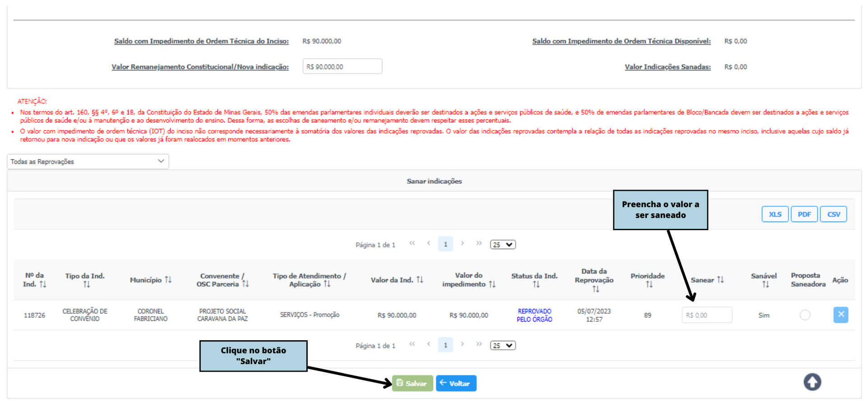Image resolution: width=868 pixels, height=403 pixels.
Task: Open bottom page size dropdown showing 25
Action: (x=503, y=346)
